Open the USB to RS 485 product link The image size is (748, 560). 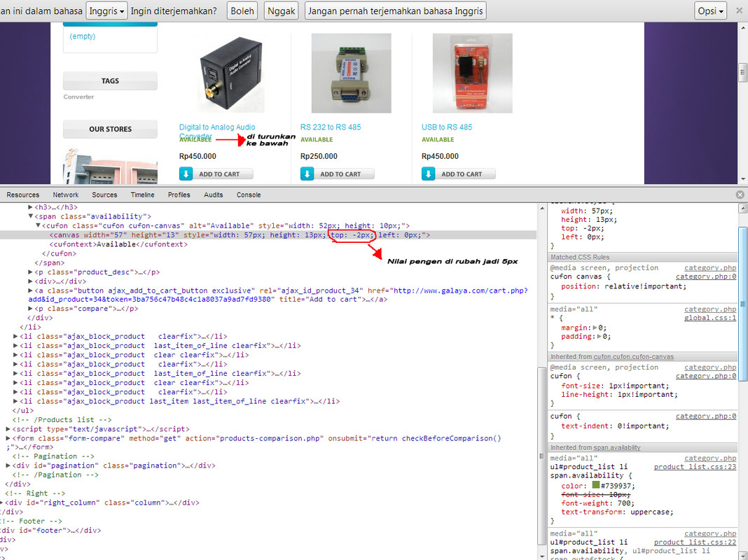[x=447, y=127]
